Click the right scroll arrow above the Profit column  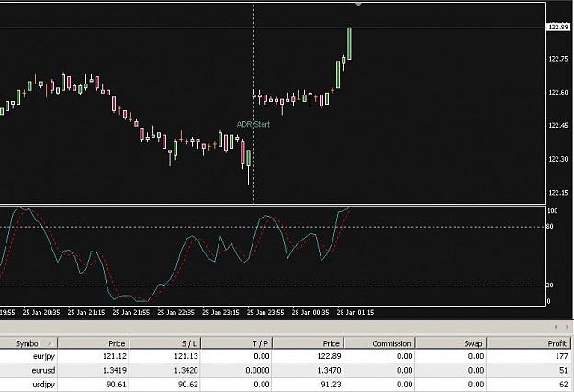(x=567, y=327)
